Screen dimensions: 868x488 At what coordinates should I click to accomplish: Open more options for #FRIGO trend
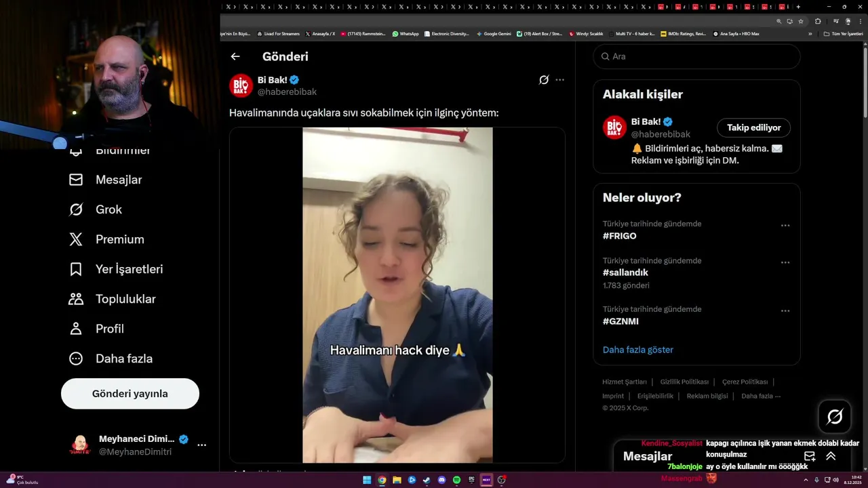click(x=785, y=226)
